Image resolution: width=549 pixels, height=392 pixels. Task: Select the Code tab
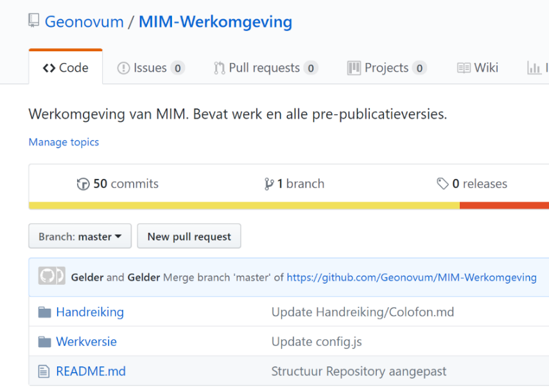(65, 67)
